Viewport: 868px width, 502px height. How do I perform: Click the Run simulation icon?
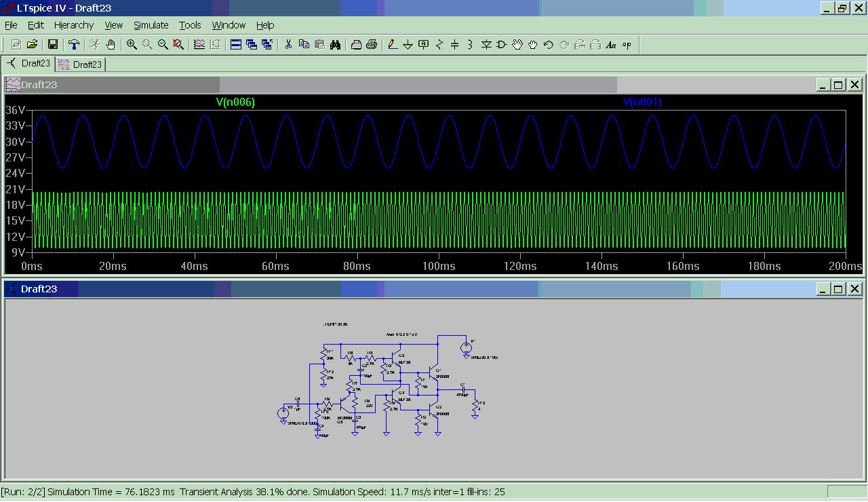[95, 45]
